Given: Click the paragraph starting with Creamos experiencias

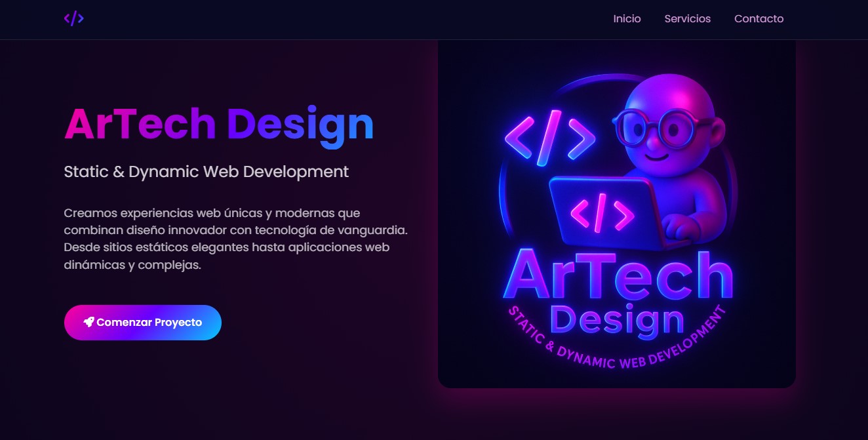Looking at the screenshot, I should (x=235, y=239).
